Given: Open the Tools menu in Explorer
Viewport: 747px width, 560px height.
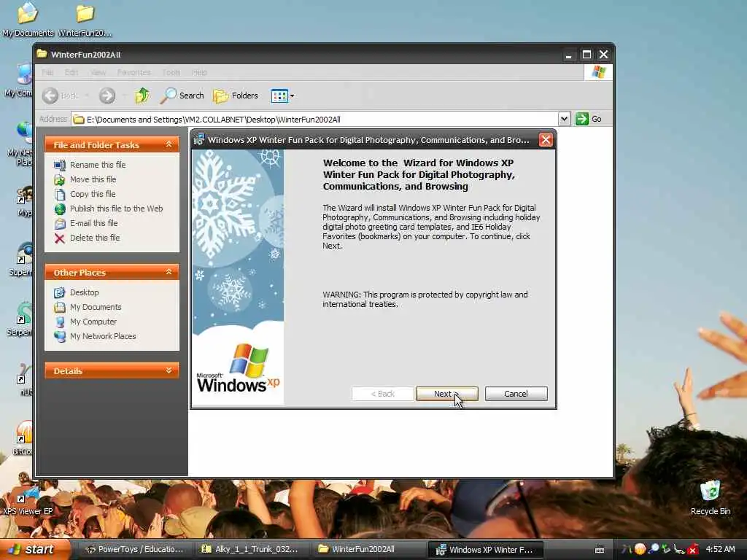Looking at the screenshot, I should pyautogui.click(x=171, y=72).
